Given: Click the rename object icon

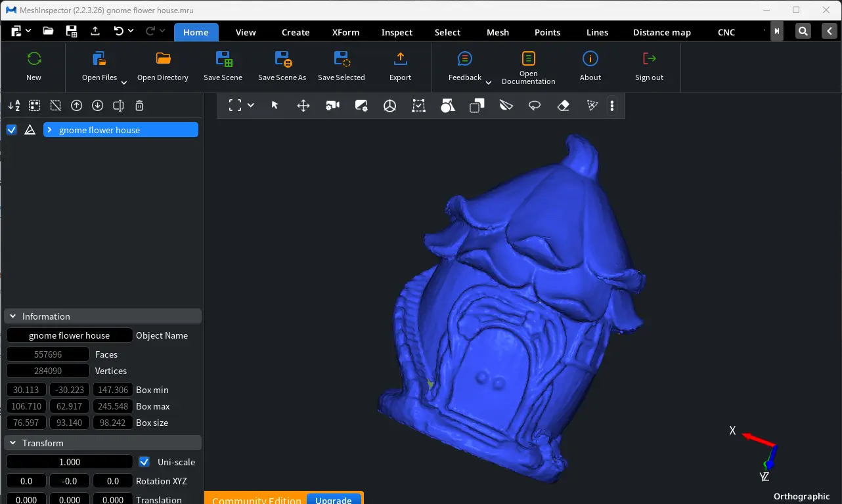Looking at the screenshot, I should (x=119, y=106).
